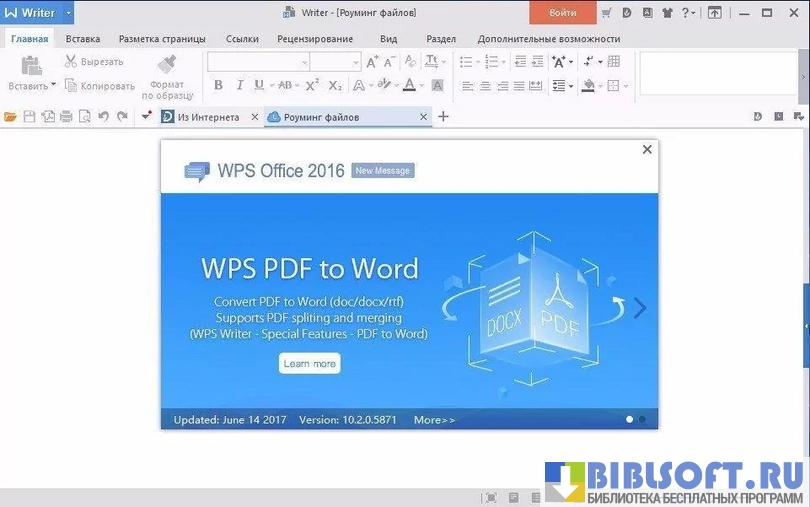The image size is (810, 507).
Task: Click the font color A icon
Action: tap(409, 86)
